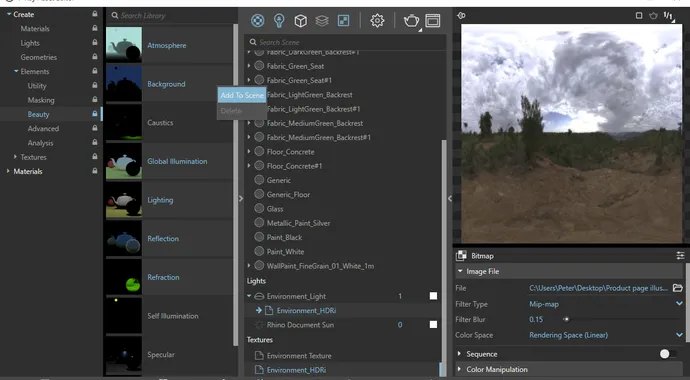
Task: Select the Refraction element in library
Action: (169, 278)
